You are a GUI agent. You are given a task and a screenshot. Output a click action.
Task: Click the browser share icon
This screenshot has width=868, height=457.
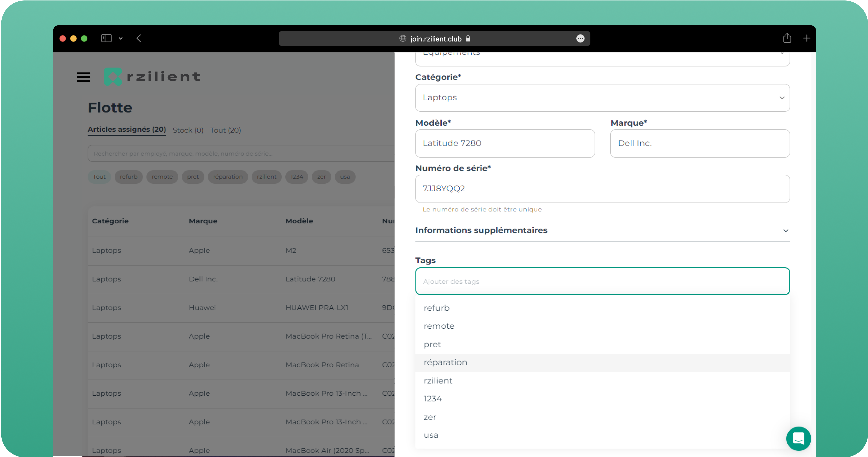pyautogui.click(x=787, y=38)
